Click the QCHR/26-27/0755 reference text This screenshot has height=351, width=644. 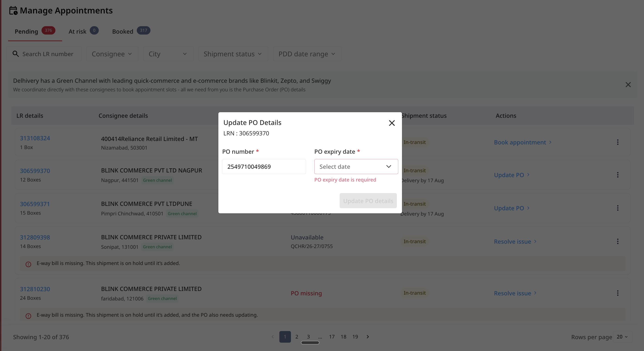tap(312, 246)
